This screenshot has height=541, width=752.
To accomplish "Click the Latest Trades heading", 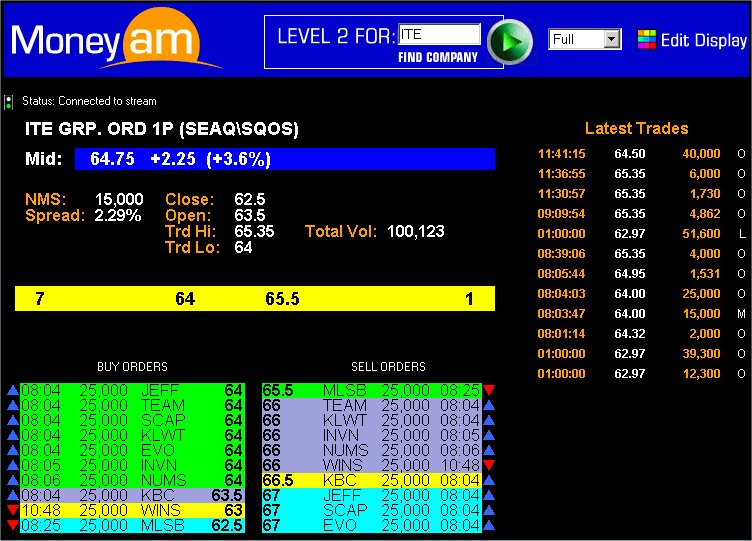I will 636,128.
